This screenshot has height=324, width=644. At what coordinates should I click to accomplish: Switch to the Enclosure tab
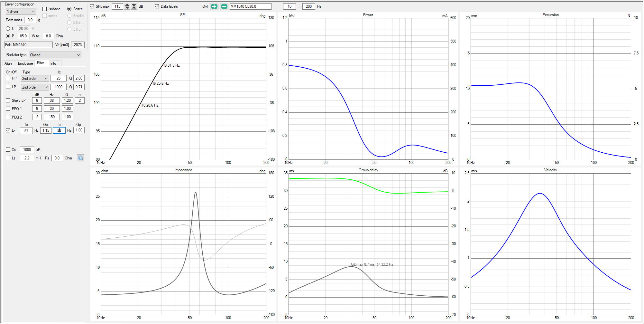[25, 63]
